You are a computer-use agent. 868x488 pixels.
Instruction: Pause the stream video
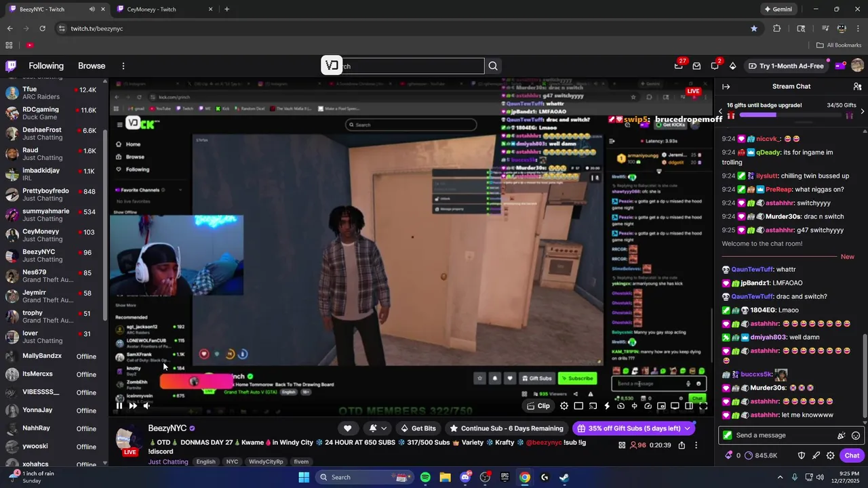[x=119, y=406]
